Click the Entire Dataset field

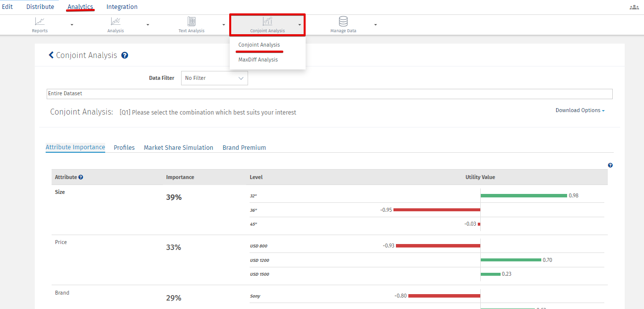[329, 94]
